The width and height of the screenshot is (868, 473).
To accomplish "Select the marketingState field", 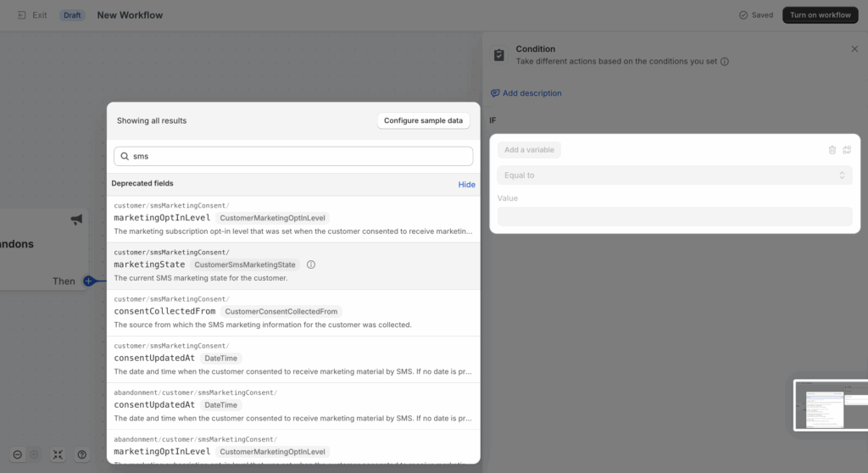I will coord(293,266).
